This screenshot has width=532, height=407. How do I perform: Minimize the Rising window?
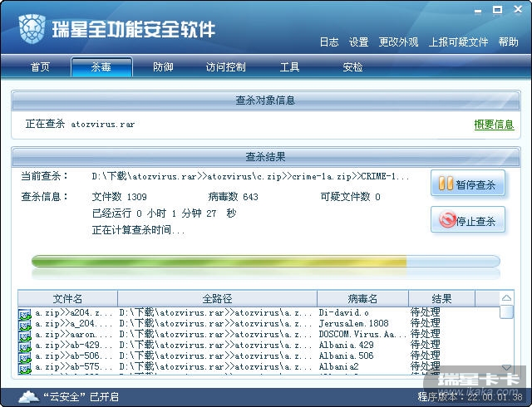[x=478, y=11]
